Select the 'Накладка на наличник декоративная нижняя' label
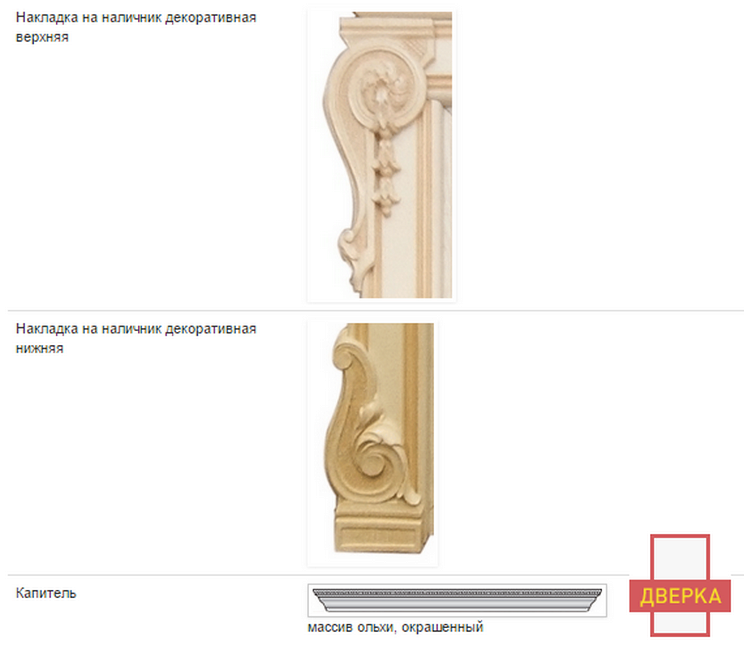The width and height of the screenshot is (744, 650). [x=136, y=338]
